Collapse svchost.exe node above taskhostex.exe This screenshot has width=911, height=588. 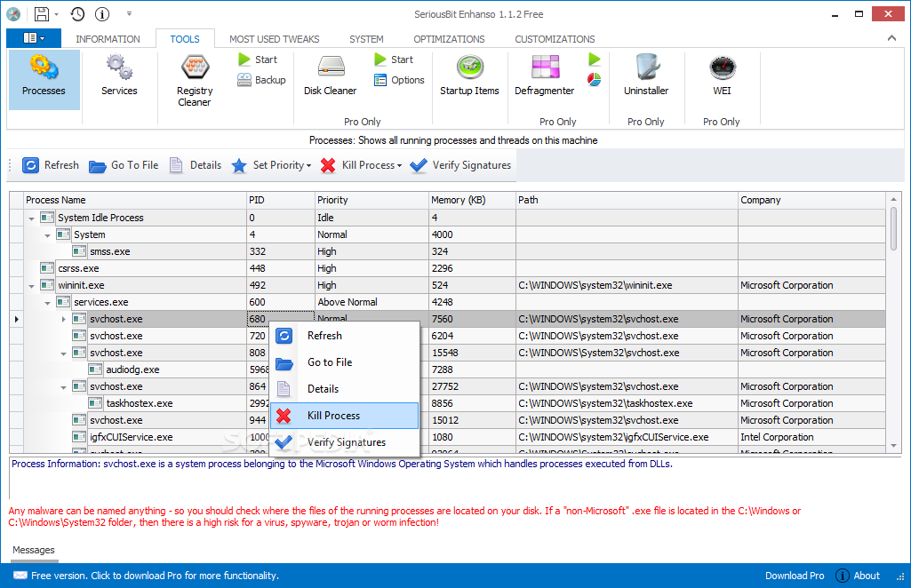[x=64, y=387]
